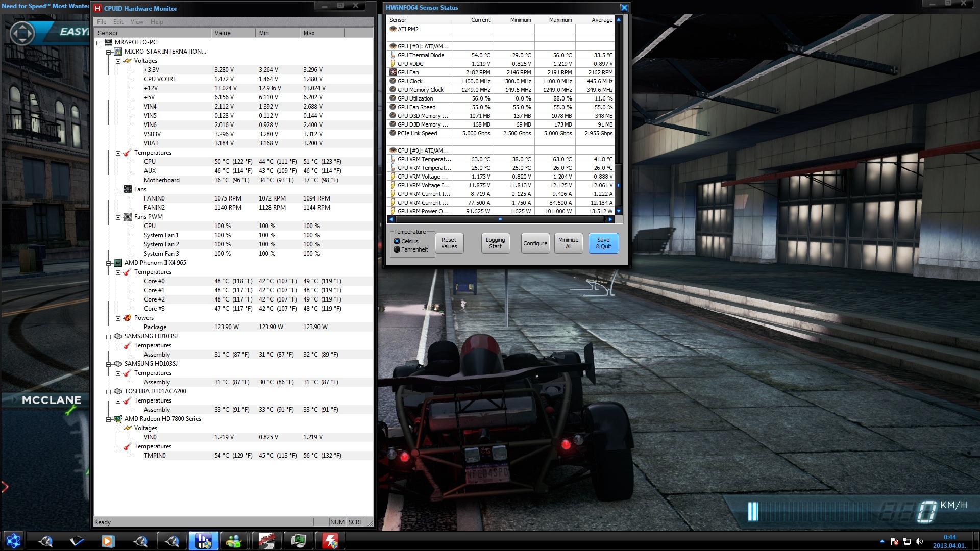
Task: Click the Logging Start button
Action: point(495,243)
